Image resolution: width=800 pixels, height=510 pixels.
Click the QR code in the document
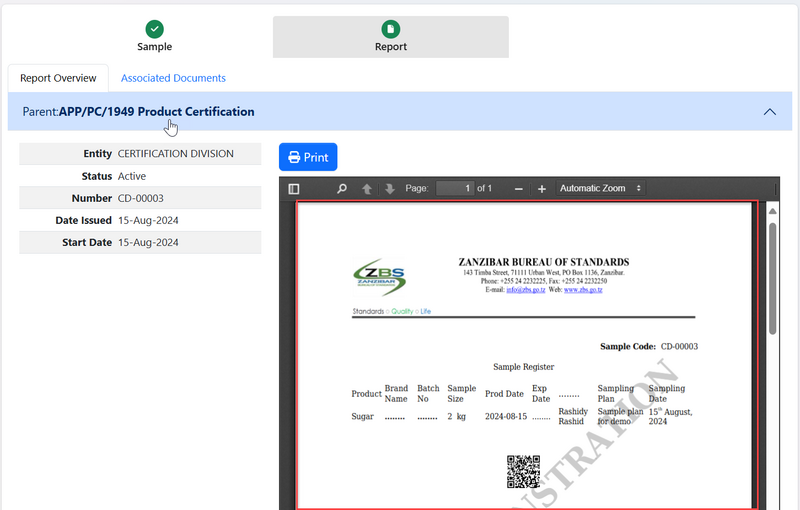pyautogui.click(x=523, y=471)
